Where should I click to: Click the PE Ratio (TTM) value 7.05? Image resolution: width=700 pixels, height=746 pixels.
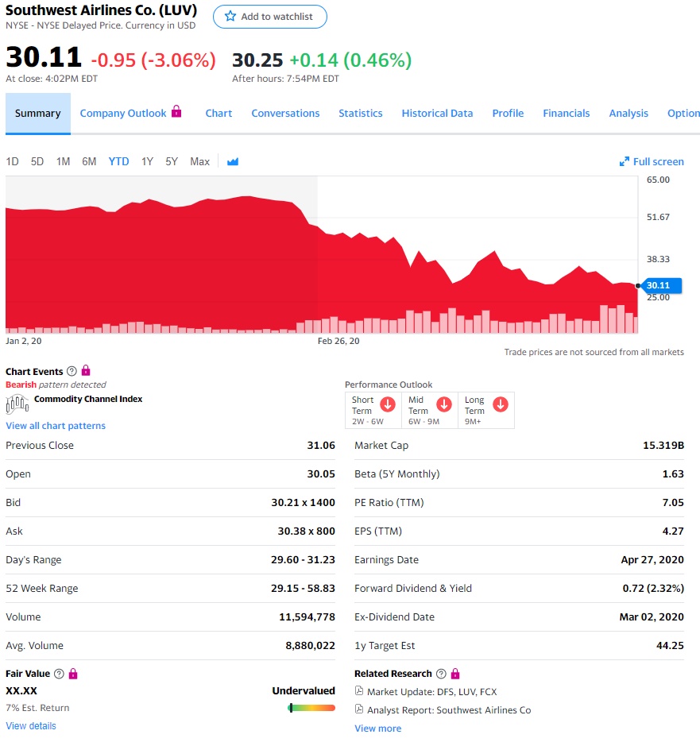point(673,502)
